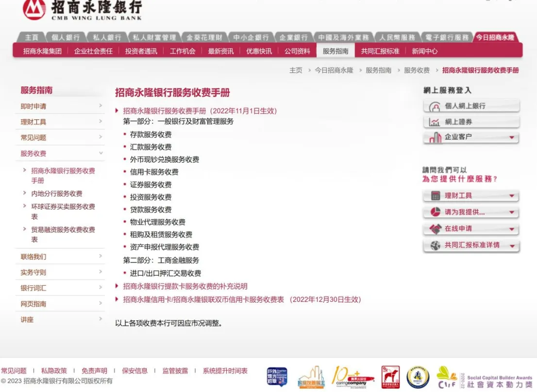
Task: Click the globe icon beside 共同汇报标准详情
Action: click(436, 245)
